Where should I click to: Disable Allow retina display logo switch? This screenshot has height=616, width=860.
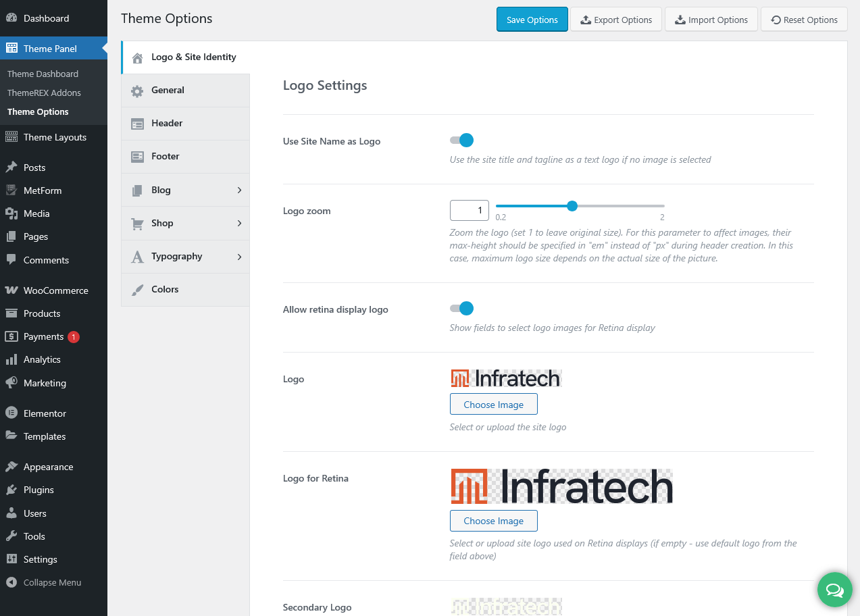coord(462,309)
